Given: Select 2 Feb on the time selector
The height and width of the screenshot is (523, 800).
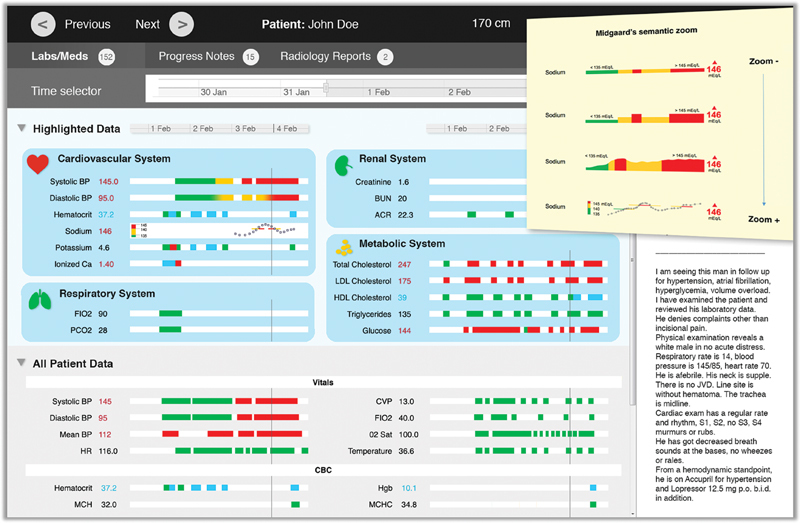Looking at the screenshot, I should point(459,92).
